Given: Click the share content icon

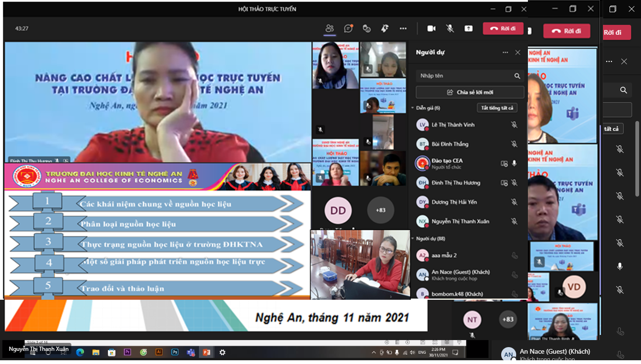Looking at the screenshot, I should pos(468,29).
